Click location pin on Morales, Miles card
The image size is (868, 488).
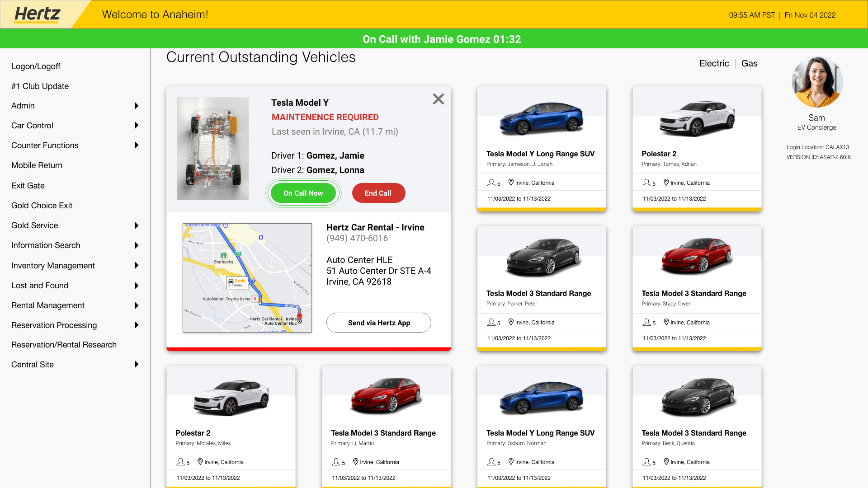[200, 462]
